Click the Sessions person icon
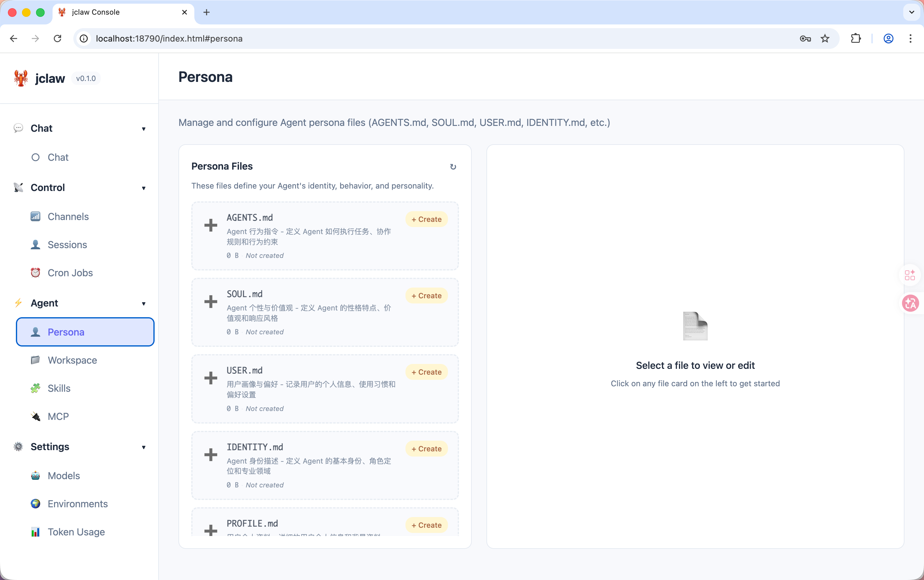Viewport: 924px width, 580px height. (35, 245)
